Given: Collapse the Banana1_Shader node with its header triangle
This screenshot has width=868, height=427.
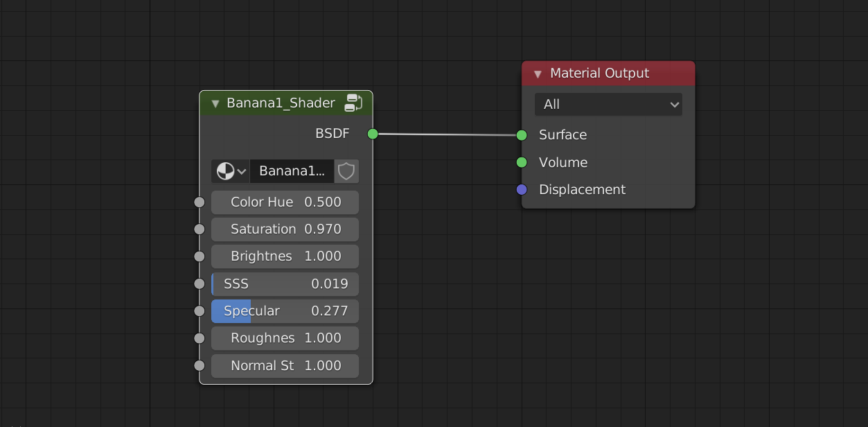Looking at the screenshot, I should click(215, 103).
